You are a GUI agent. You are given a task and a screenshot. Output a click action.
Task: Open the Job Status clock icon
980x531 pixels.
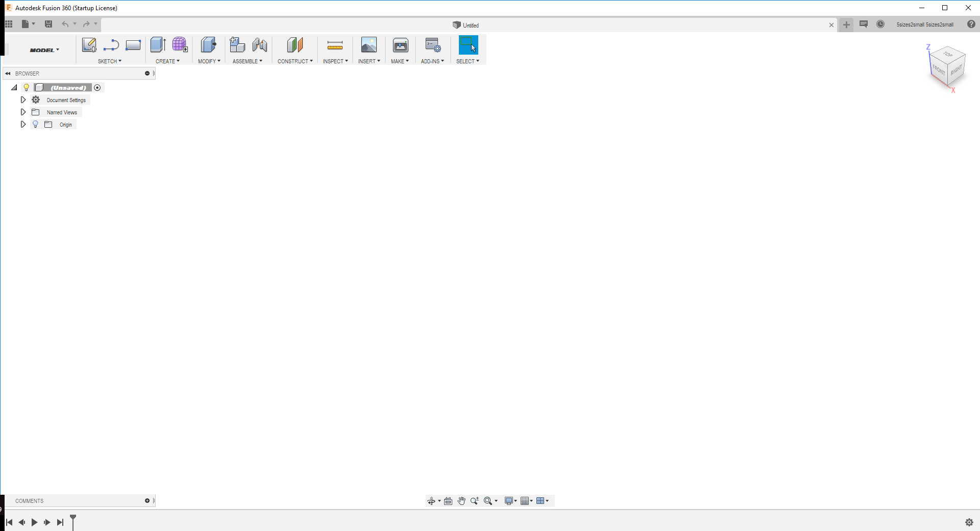[880, 24]
